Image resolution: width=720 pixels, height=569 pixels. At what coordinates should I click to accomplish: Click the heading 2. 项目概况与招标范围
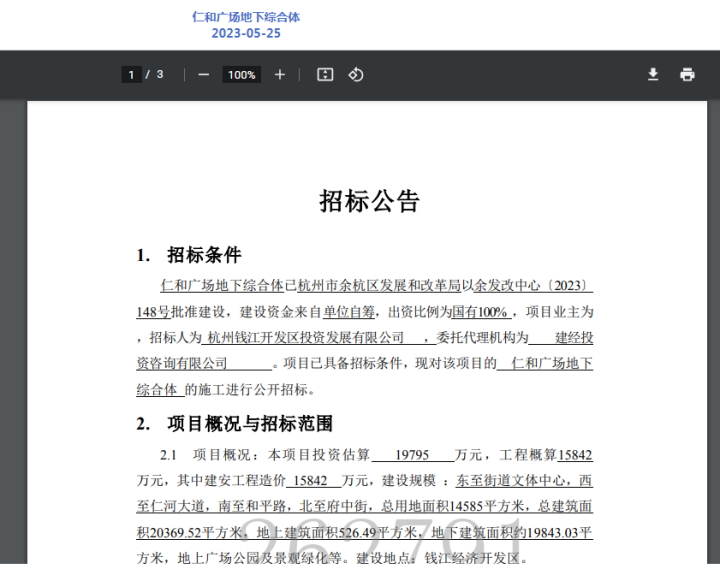[x=235, y=423]
